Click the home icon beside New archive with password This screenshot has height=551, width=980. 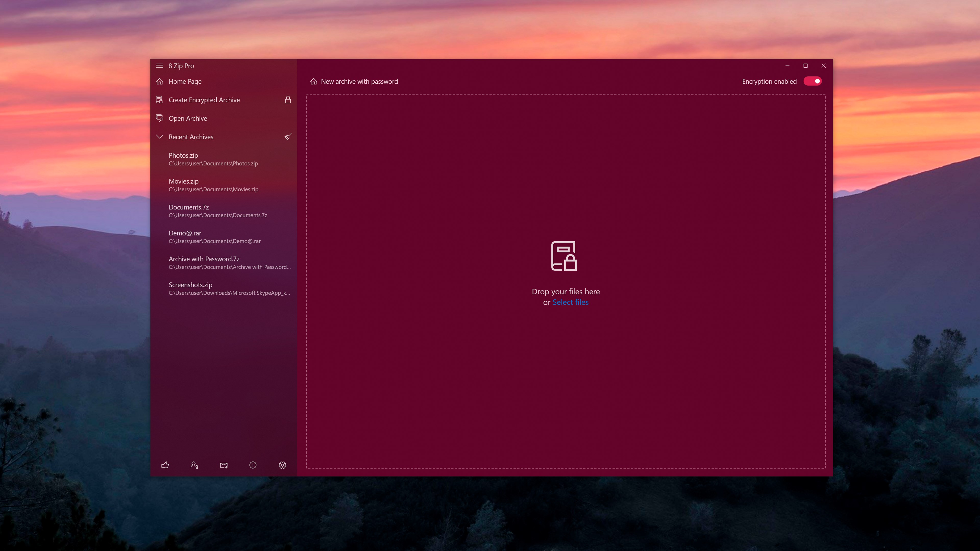coord(313,81)
